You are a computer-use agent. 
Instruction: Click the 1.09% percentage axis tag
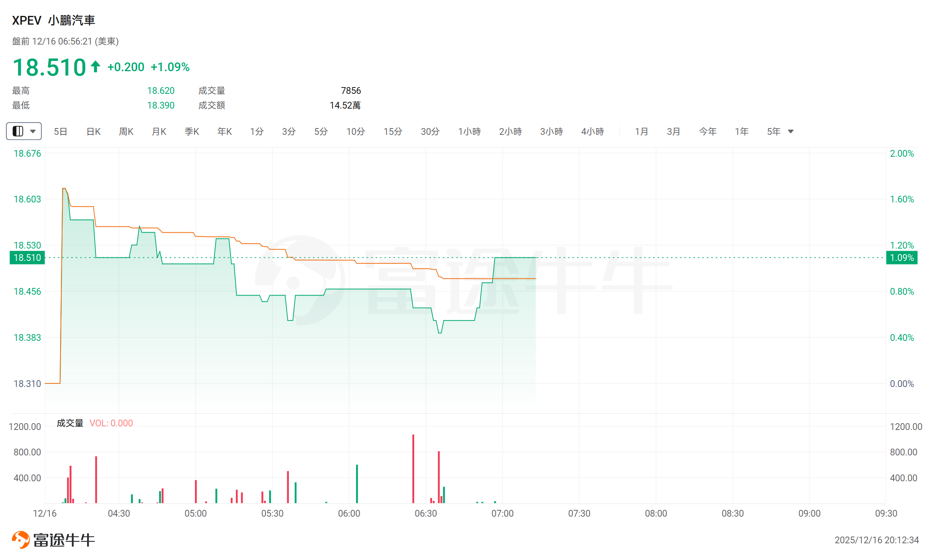coord(902,258)
